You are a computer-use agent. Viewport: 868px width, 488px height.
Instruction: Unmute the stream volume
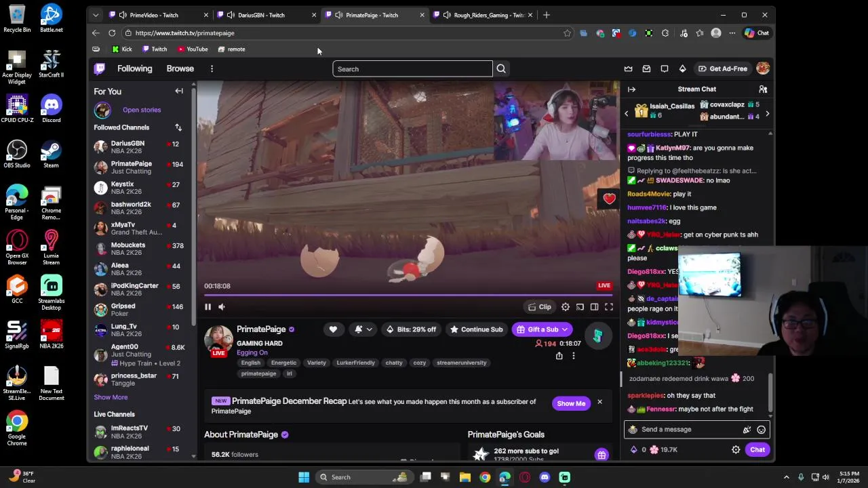[x=222, y=307]
